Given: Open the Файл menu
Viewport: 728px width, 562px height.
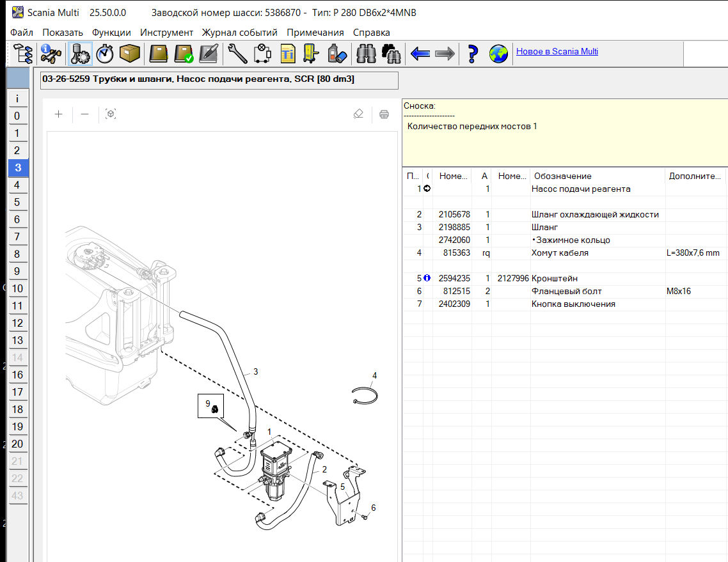Looking at the screenshot, I should pos(22,33).
